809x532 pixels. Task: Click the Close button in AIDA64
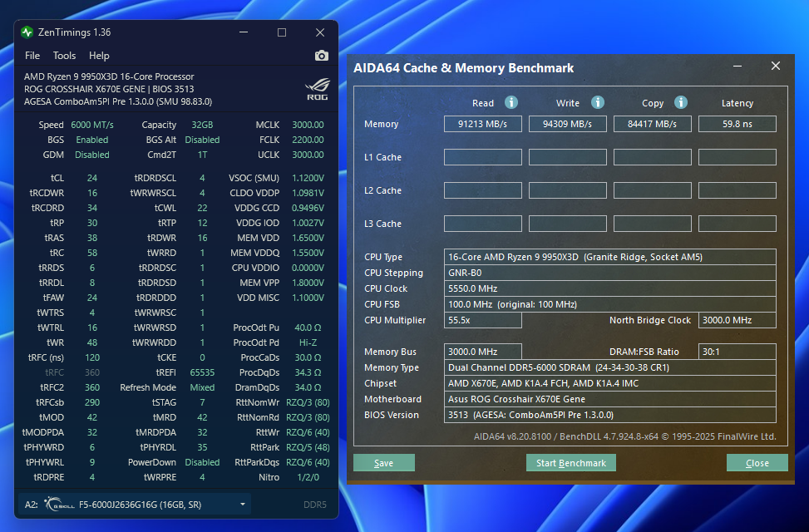[x=757, y=463]
